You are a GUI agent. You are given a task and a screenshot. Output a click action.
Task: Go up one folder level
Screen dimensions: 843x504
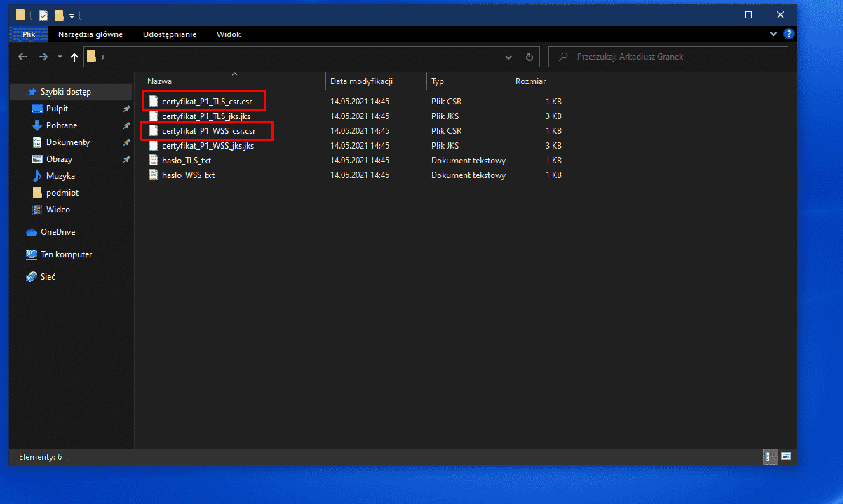click(x=74, y=57)
